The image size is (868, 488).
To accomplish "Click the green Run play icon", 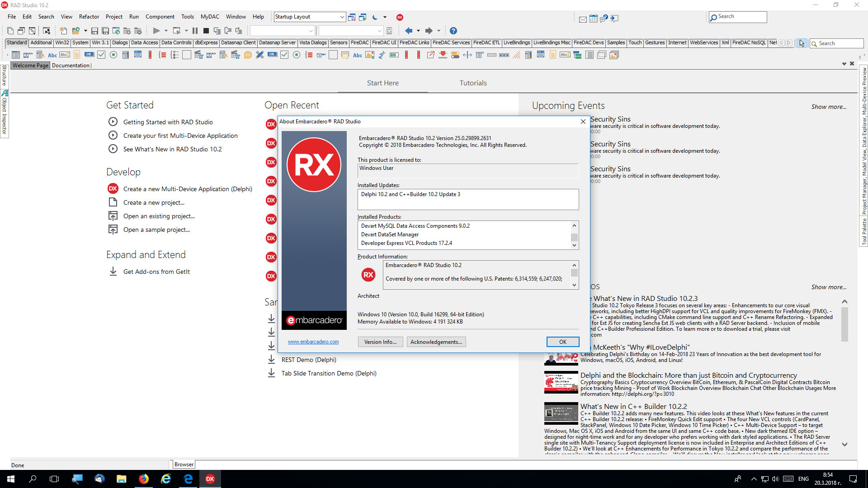I will tap(156, 31).
